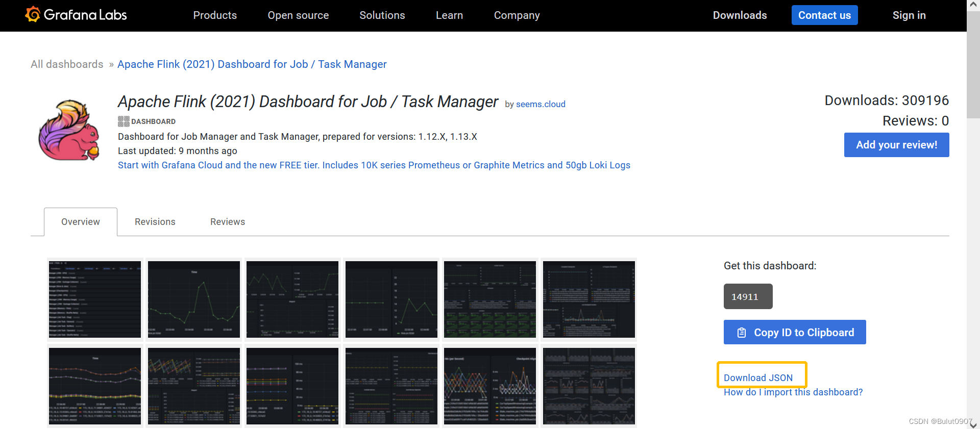Open first-row first screenshot thumbnail
This screenshot has width=980, height=429.
(x=95, y=299)
